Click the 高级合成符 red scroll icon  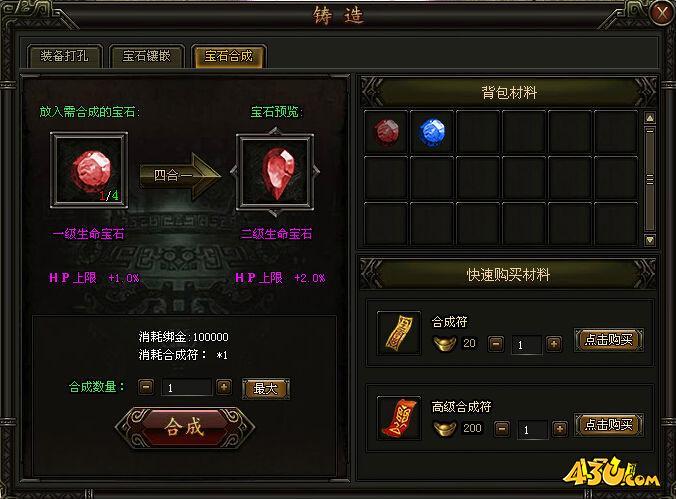pyautogui.click(x=399, y=417)
